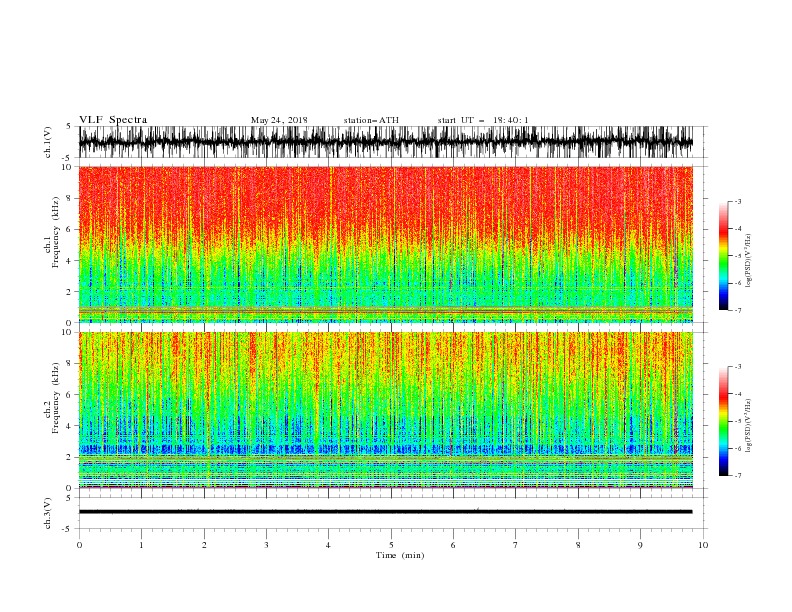The height and width of the screenshot is (612, 792).
Task: Click the ch.1 voltage axis "-5" tick
Action: coord(68,158)
